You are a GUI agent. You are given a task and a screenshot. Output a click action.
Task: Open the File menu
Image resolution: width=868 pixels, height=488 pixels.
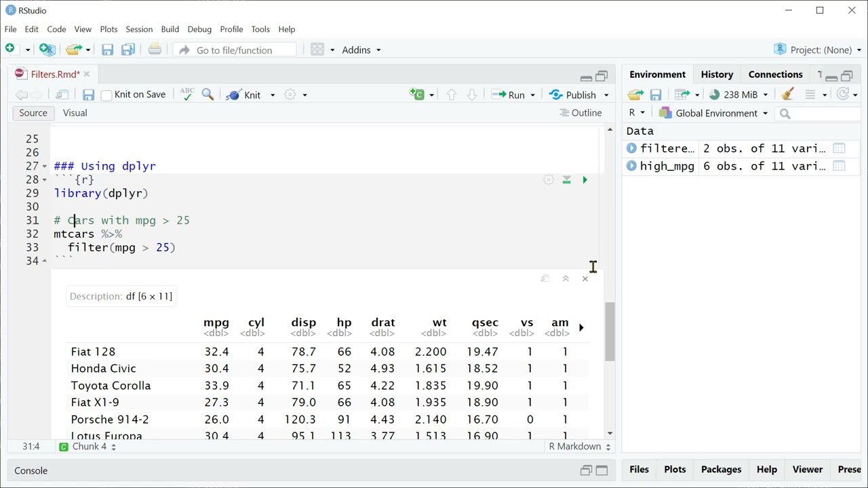click(11, 29)
